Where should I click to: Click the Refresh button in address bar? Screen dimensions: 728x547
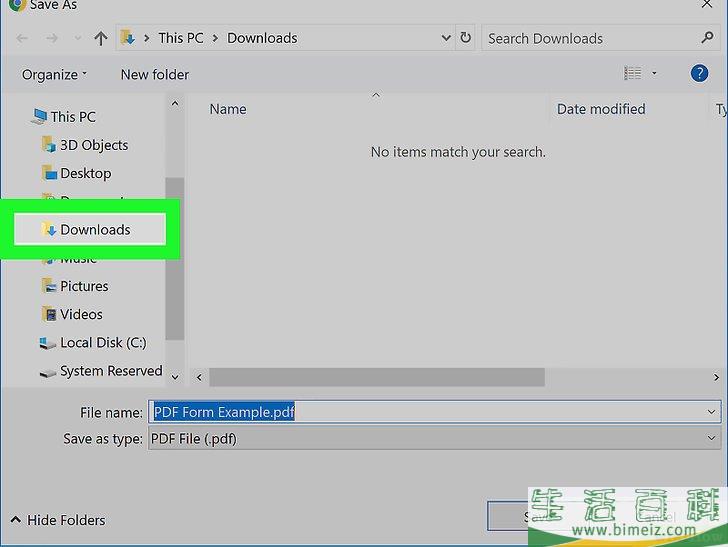[465, 38]
